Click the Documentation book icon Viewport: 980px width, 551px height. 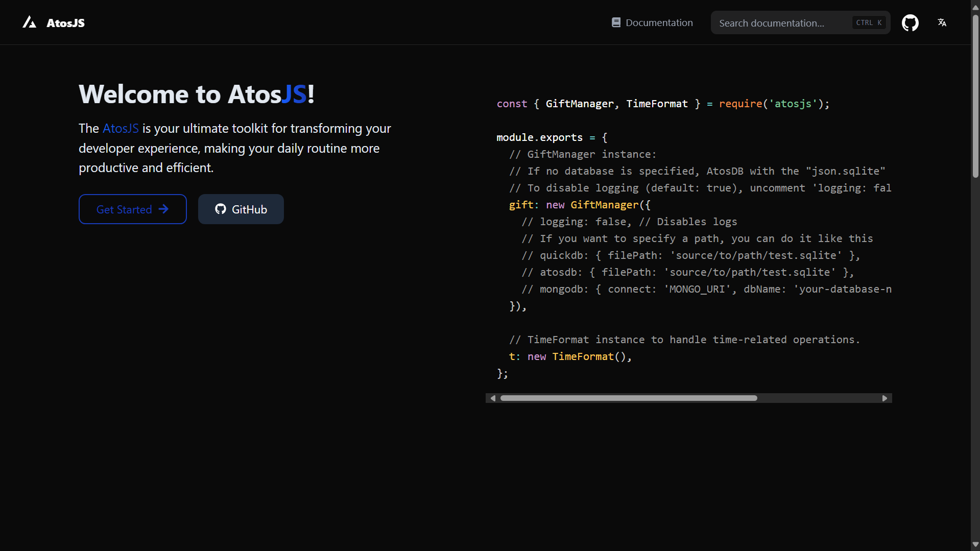(616, 22)
